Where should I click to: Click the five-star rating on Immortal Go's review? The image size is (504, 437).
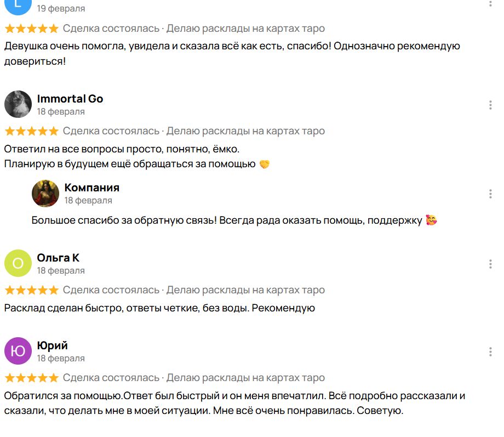[31, 131]
